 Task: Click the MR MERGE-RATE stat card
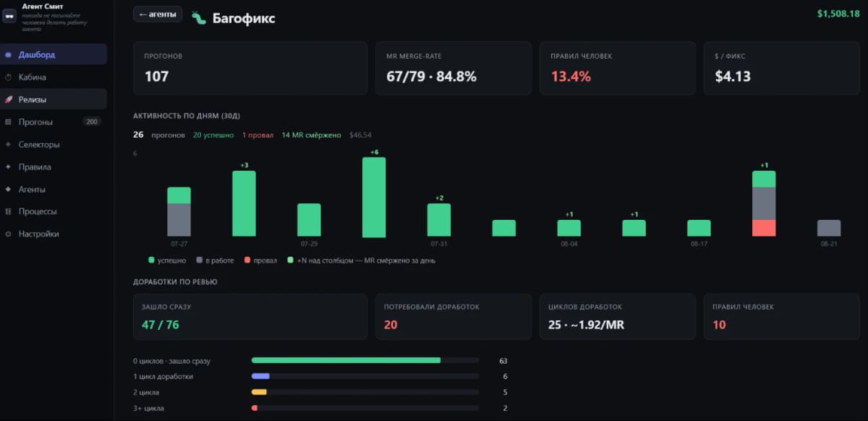(454, 69)
